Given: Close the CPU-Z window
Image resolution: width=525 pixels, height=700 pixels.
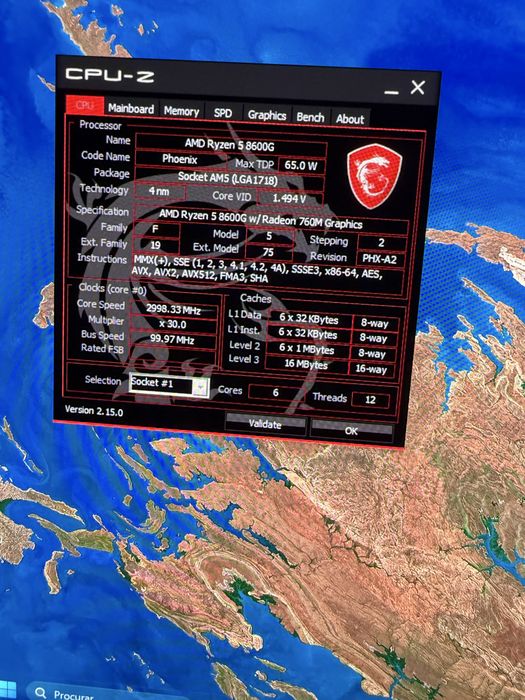Looking at the screenshot, I should [418, 88].
